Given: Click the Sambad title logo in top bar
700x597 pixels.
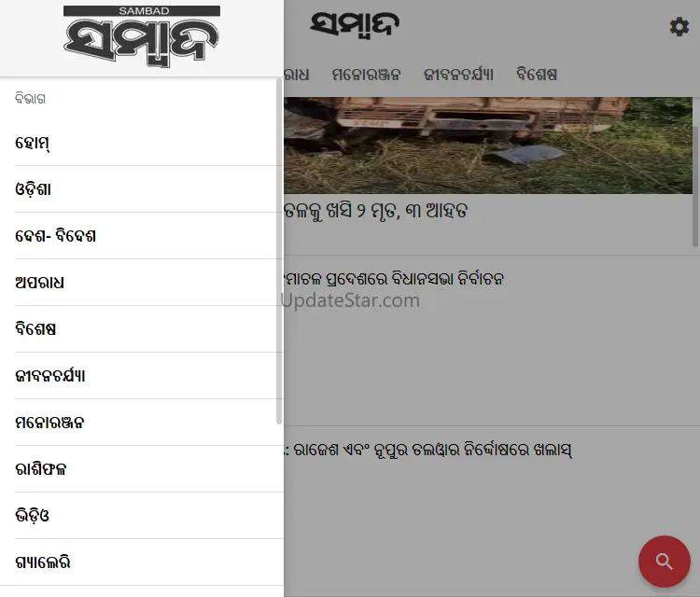Looking at the screenshot, I should coord(355,25).
